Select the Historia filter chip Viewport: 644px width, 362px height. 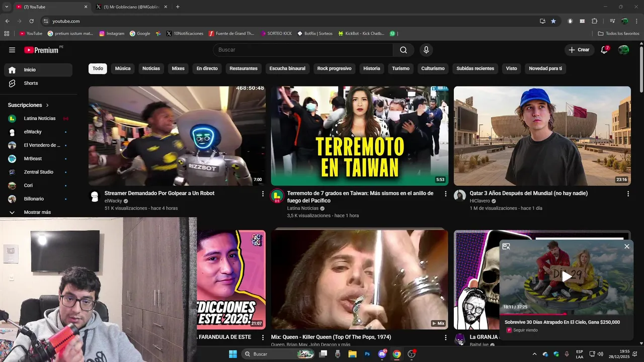click(x=372, y=68)
